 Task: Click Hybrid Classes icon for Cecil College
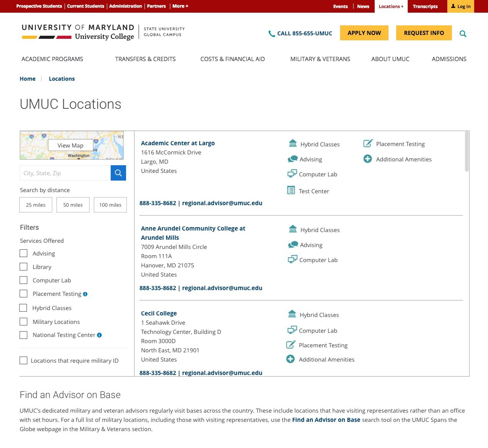pos(292,314)
